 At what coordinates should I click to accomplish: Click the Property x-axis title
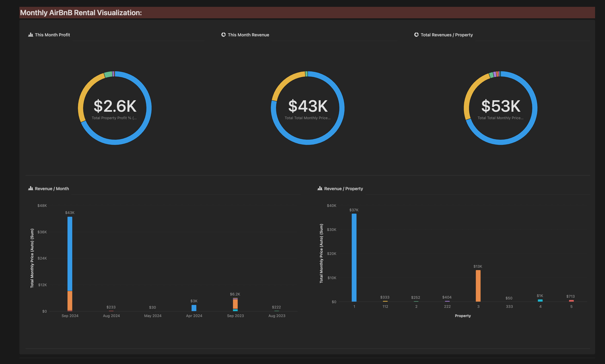pyautogui.click(x=463, y=316)
